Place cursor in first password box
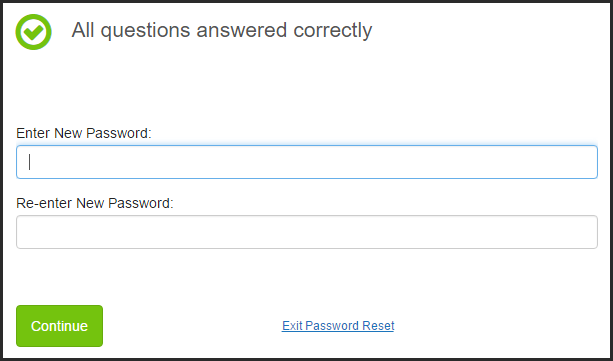 [x=306, y=162]
